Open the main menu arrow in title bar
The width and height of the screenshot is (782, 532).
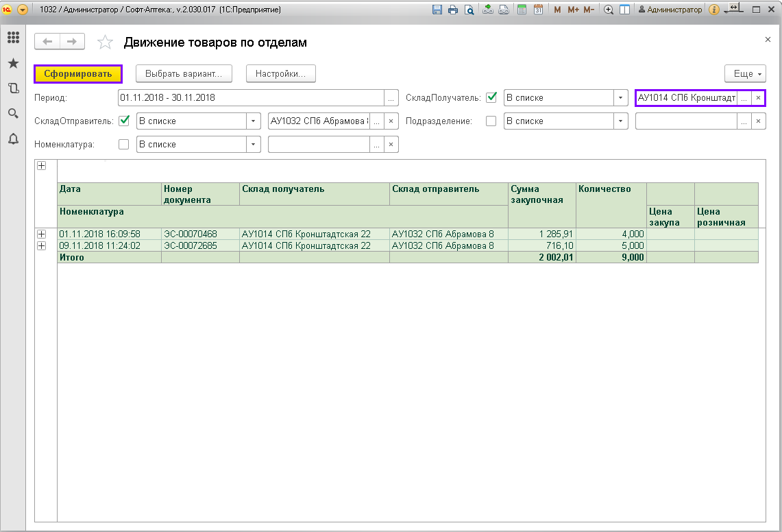(22, 10)
